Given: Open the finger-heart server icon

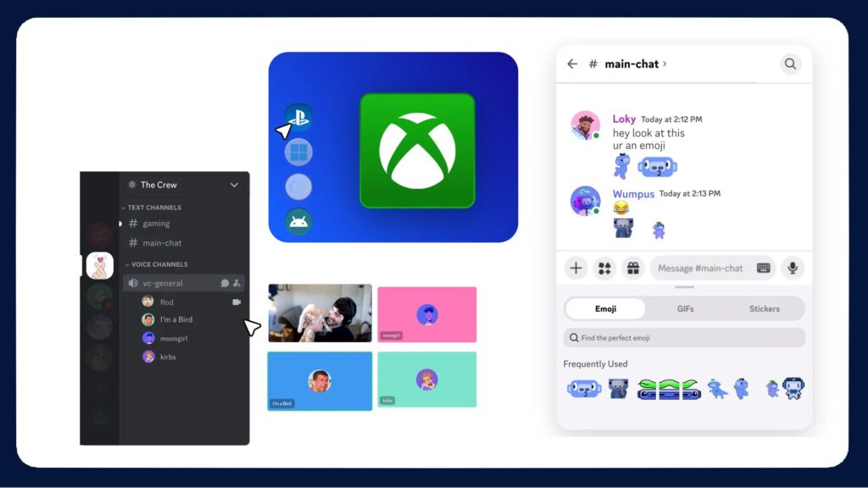Looking at the screenshot, I should [x=100, y=265].
